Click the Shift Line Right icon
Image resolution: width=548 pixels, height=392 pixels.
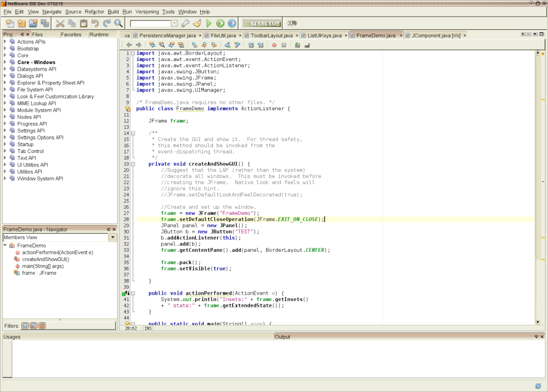(261, 45)
